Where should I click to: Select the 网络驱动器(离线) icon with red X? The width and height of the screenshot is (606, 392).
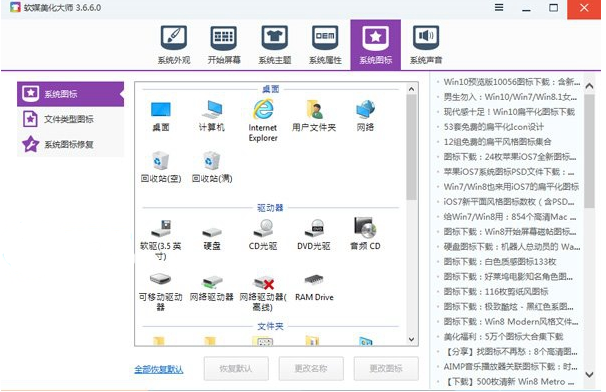click(263, 293)
